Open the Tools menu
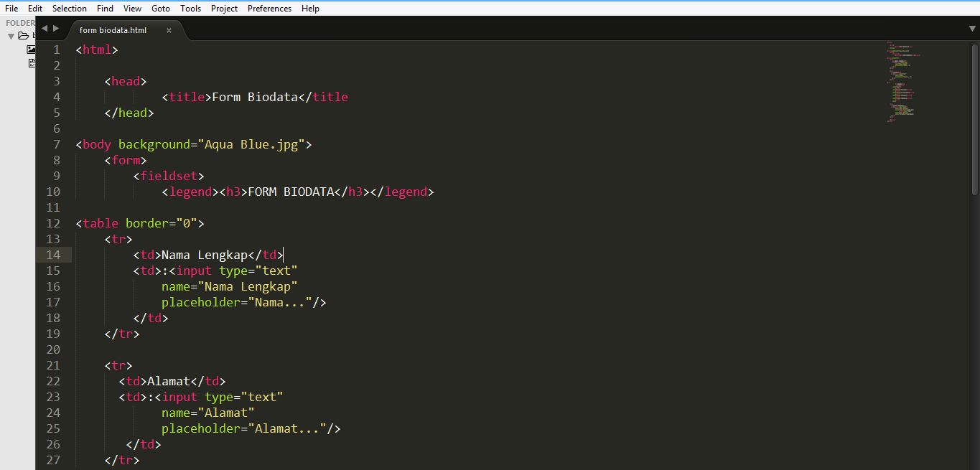980x470 pixels. [x=190, y=8]
